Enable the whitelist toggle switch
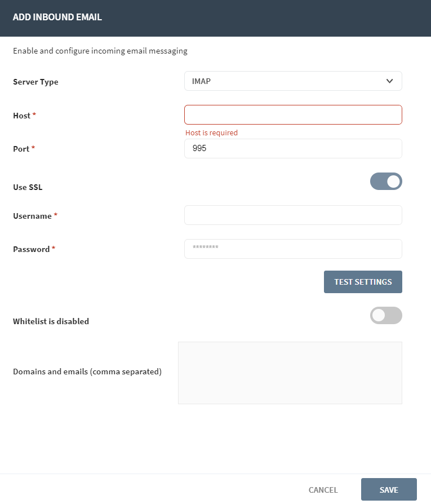431x504 pixels. [x=386, y=316]
